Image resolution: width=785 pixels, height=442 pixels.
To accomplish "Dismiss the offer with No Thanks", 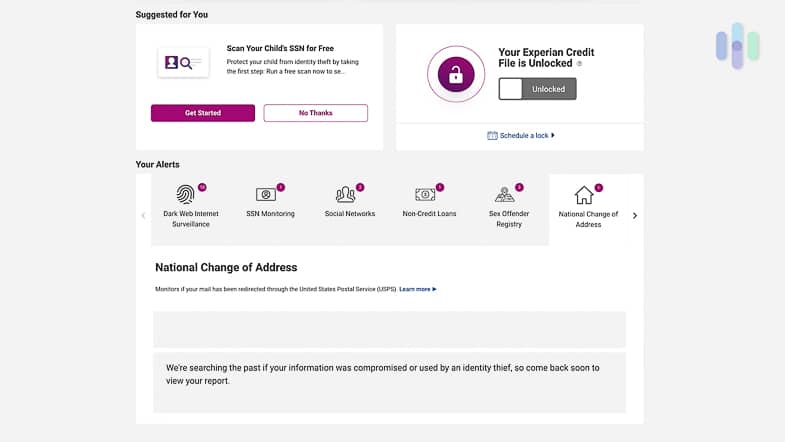I will tap(315, 113).
